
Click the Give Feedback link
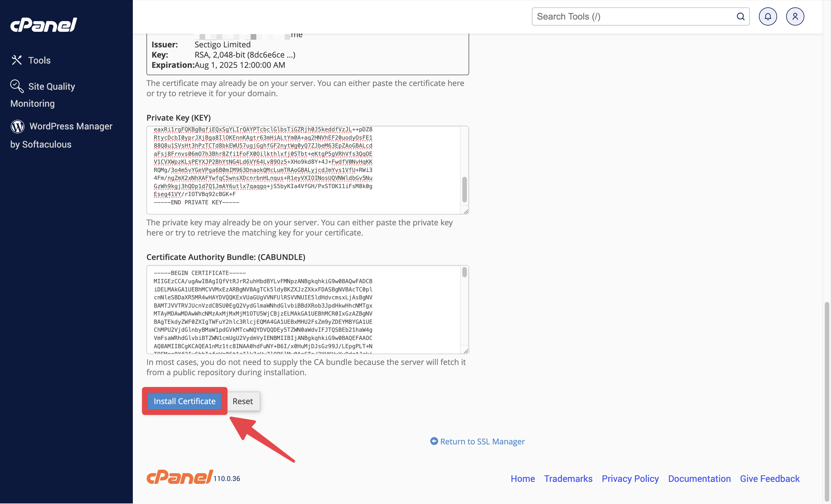770,478
